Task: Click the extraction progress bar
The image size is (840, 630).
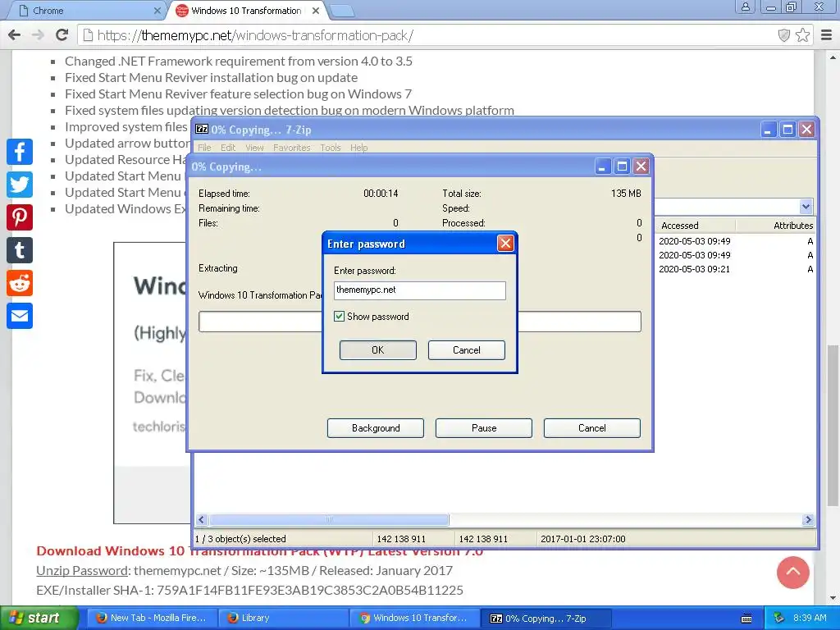Action: point(419,322)
